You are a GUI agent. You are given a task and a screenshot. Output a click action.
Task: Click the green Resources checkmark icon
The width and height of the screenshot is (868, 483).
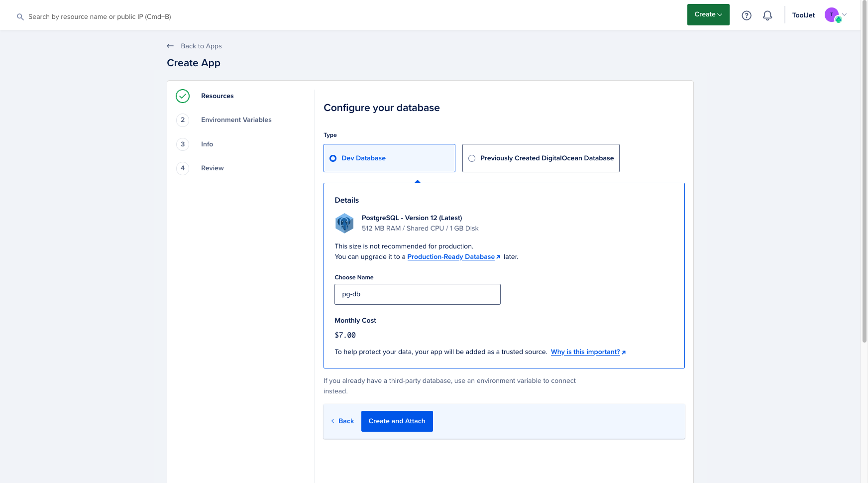(x=183, y=96)
